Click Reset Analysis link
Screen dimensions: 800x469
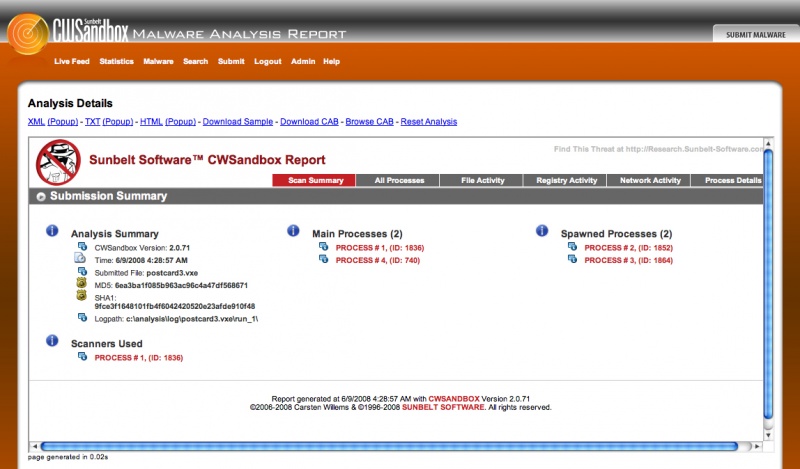pos(429,121)
